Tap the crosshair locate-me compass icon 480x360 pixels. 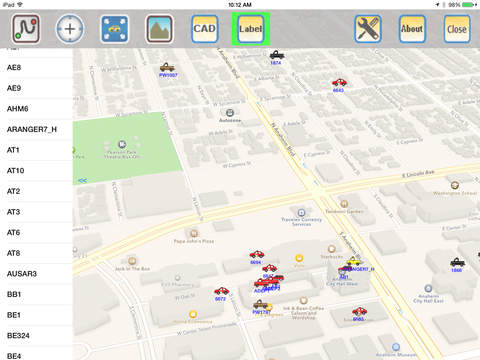(x=70, y=29)
